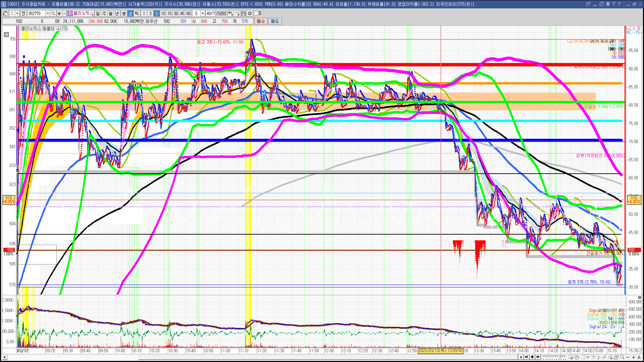Viewport: 644px width, 362px height.
Task: Expand the dropdown next to the speaker icon
Action: [64, 13]
